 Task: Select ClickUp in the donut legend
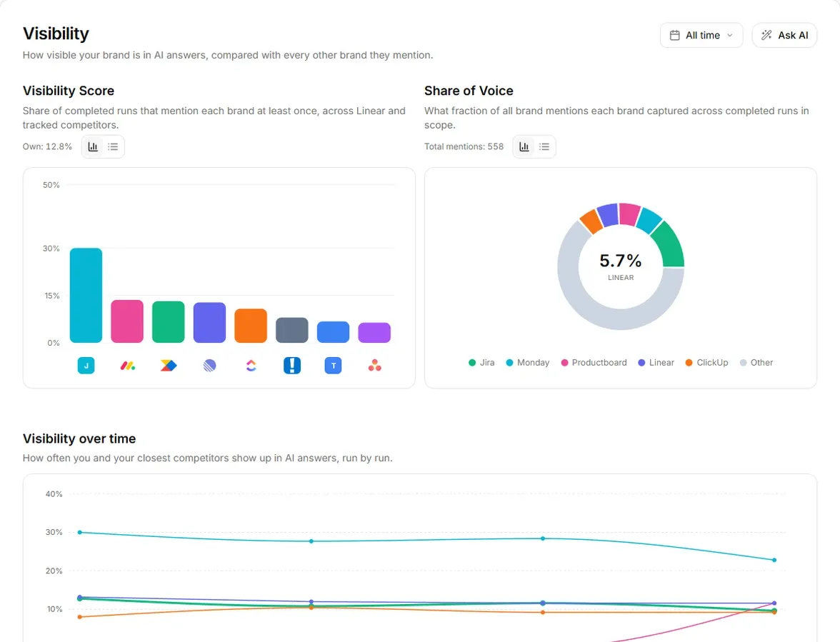pyautogui.click(x=706, y=363)
